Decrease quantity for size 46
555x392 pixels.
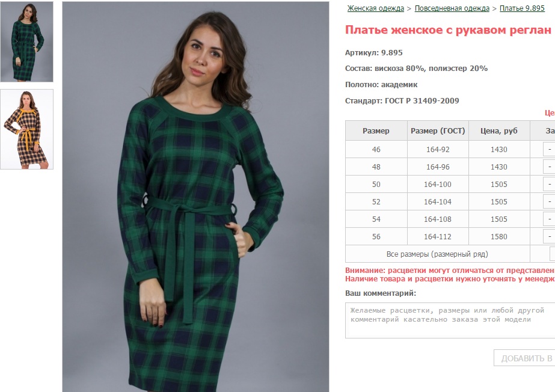click(x=550, y=149)
